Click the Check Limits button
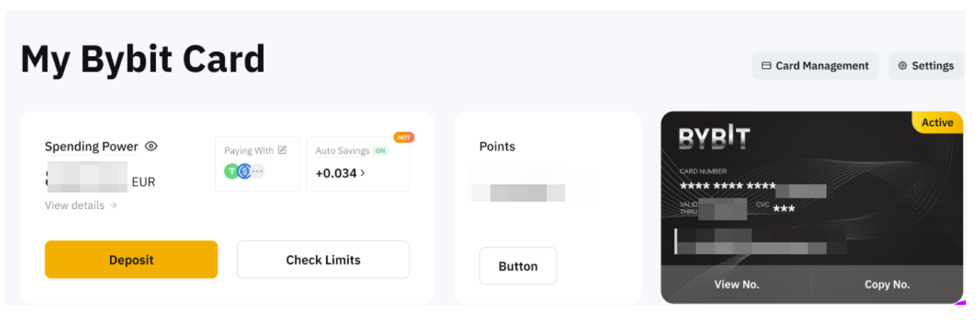Viewport: 980px width, 326px height. pyautogui.click(x=323, y=260)
